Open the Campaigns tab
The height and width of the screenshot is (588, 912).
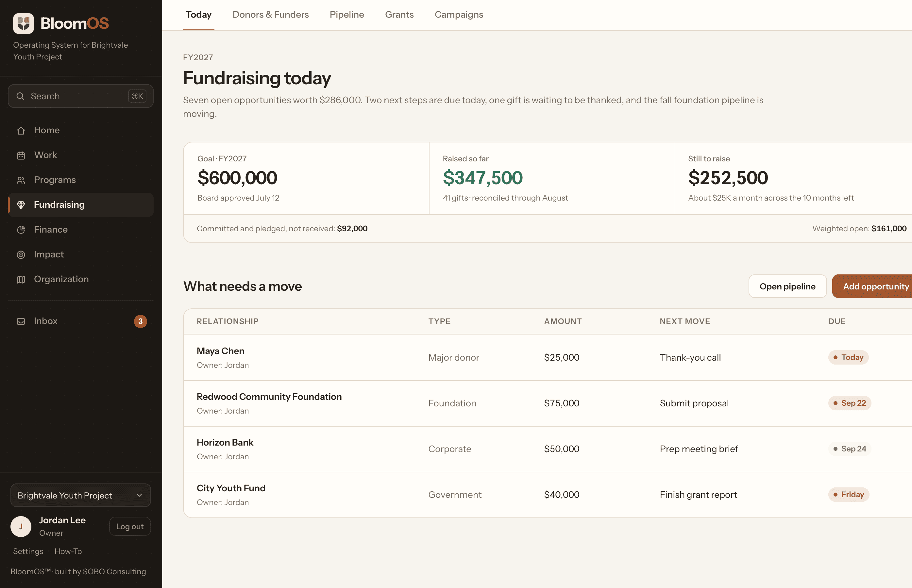pos(459,14)
